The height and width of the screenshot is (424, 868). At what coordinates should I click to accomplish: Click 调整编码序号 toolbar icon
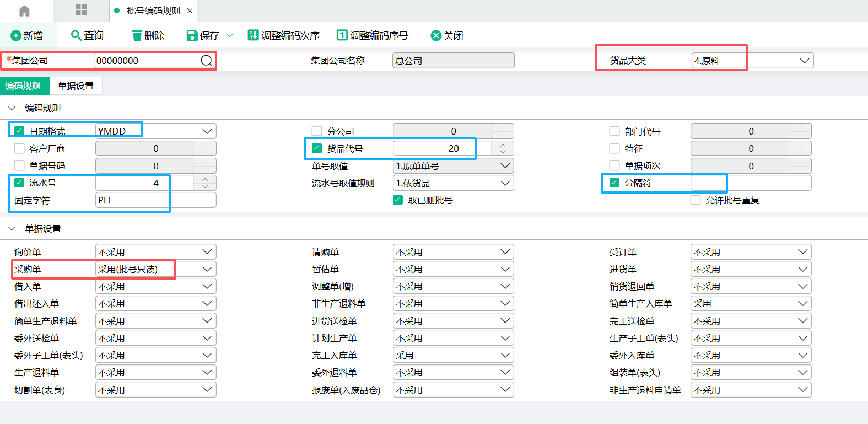[x=342, y=35]
